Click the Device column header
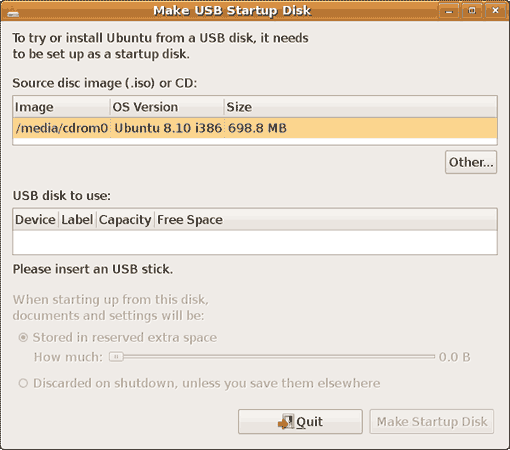Screen dimensions: 510x450 pos(36,220)
